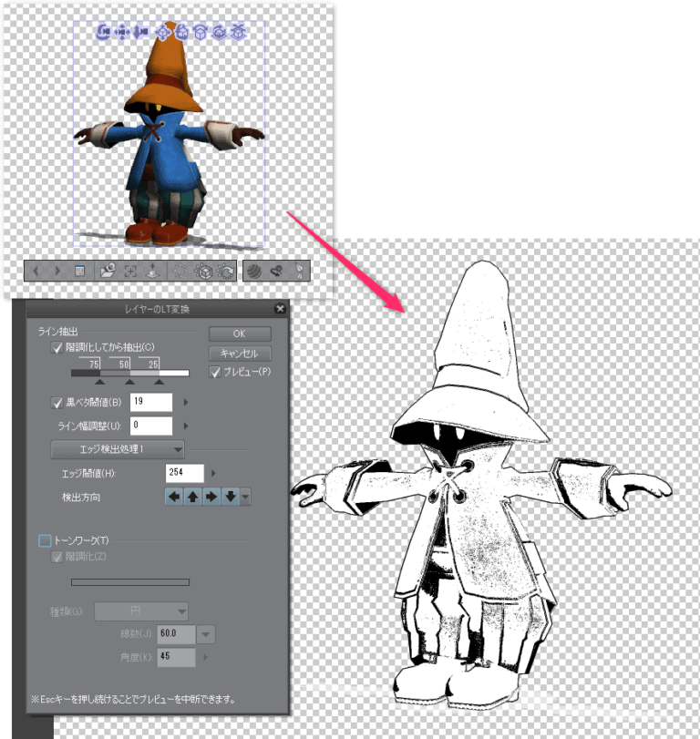Select the camera pan manipulator icon
This screenshot has height=739, width=700.
122,32
